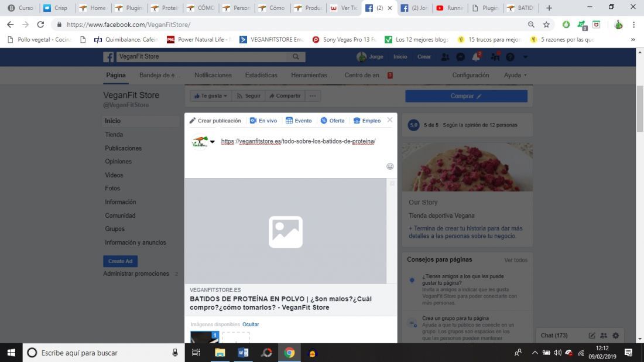Open the Te gusta dropdown

[x=211, y=95]
